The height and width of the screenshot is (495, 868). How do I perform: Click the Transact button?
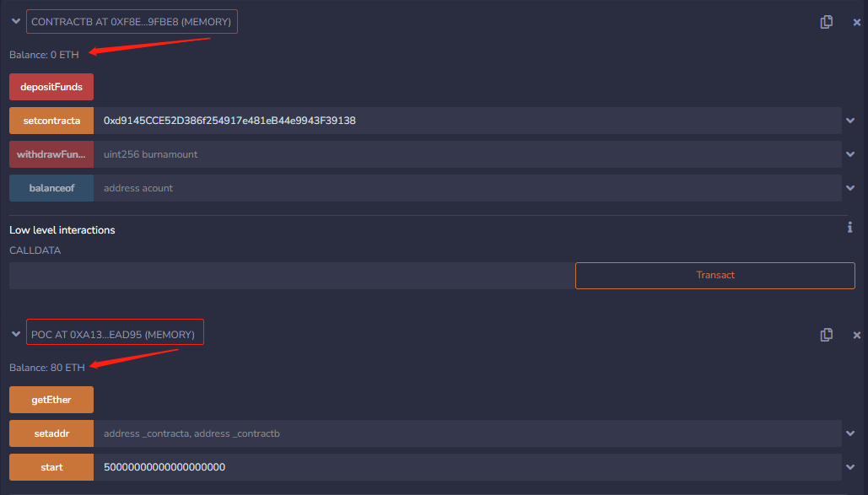tap(714, 275)
